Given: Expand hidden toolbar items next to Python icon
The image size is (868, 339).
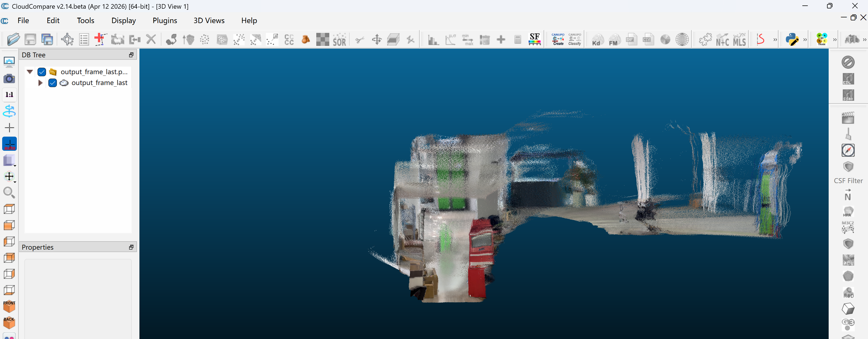Looking at the screenshot, I should tap(805, 39).
